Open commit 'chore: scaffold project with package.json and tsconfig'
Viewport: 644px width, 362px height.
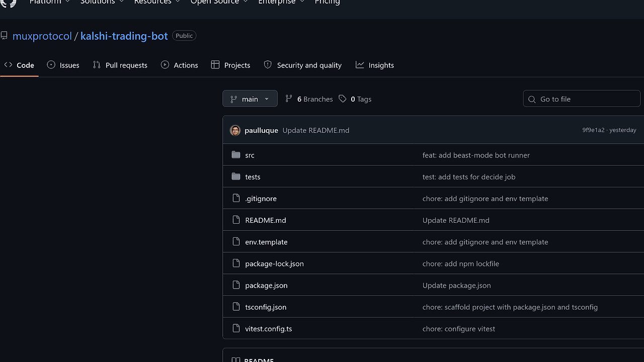coord(510,307)
